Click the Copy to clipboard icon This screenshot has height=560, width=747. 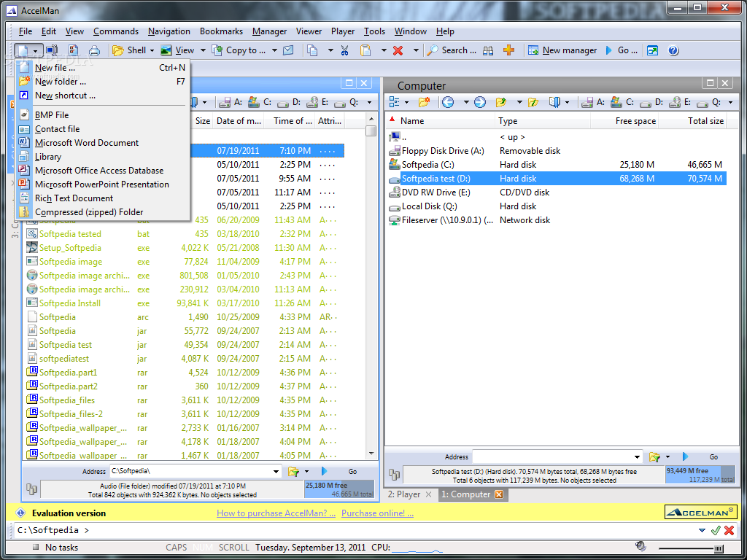coord(312,50)
